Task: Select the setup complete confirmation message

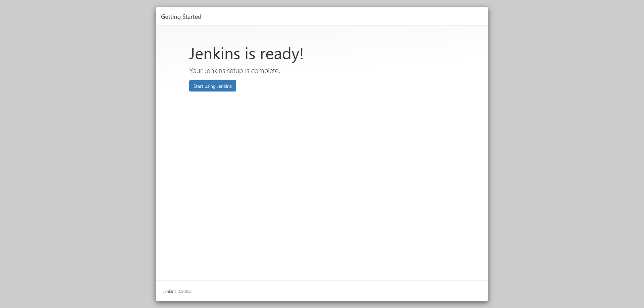Action: (234, 71)
